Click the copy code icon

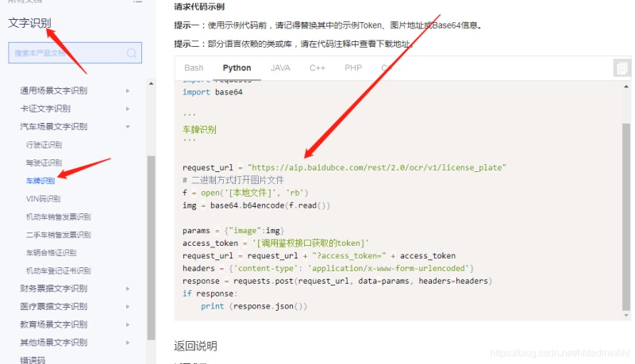[x=622, y=68]
